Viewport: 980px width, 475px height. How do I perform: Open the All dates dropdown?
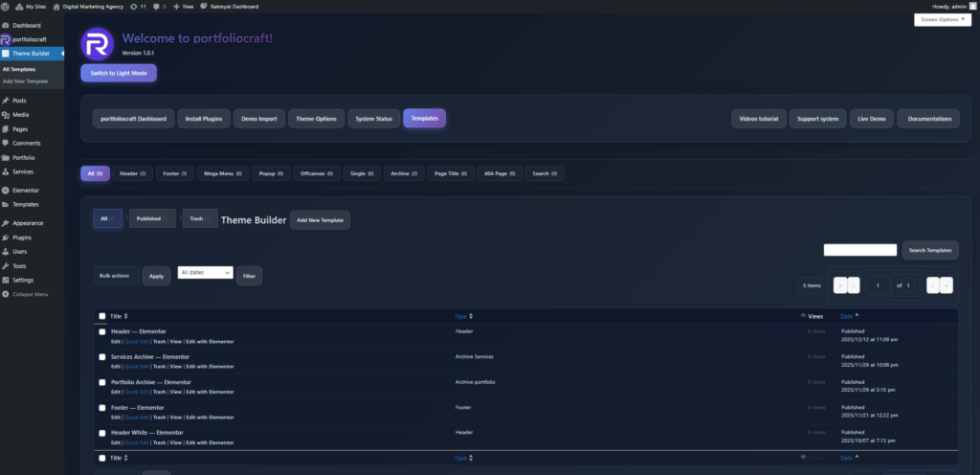click(x=205, y=273)
